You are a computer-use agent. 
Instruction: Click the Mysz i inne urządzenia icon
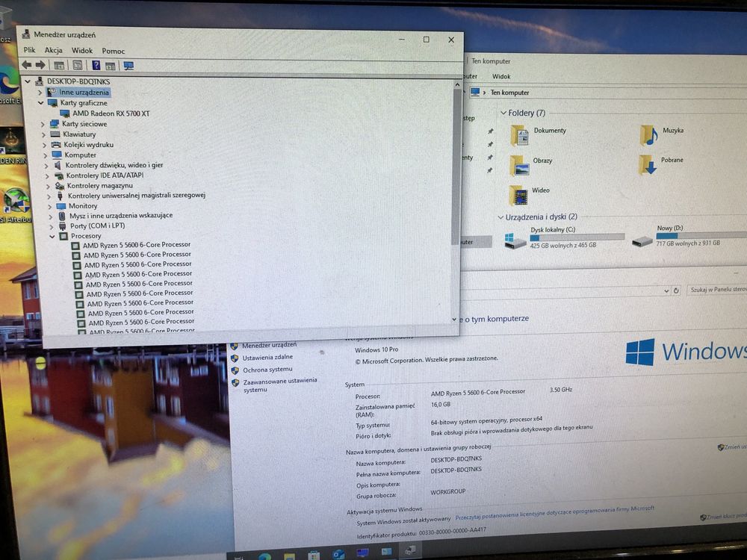[62, 216]
